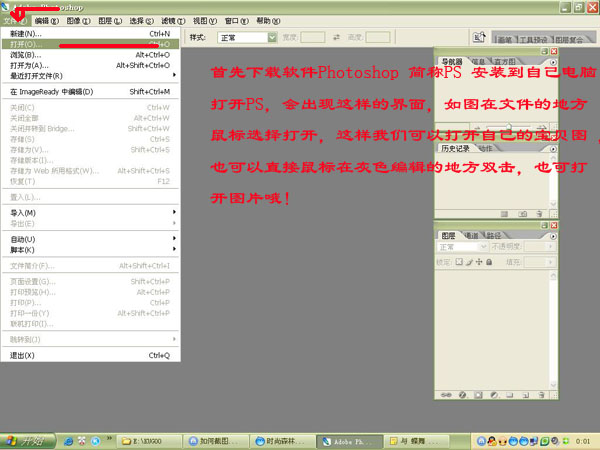This screenshot has height=450, width=600.
Task: Switch to the 通道 channels tab
Action: 471,236
